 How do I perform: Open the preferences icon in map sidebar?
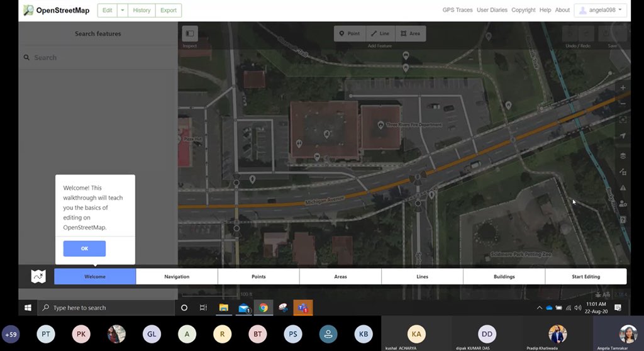[x=623, y=204]
